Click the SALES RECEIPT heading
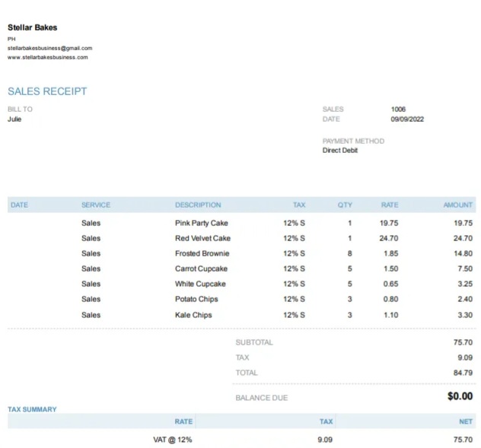 click(47, 91)
